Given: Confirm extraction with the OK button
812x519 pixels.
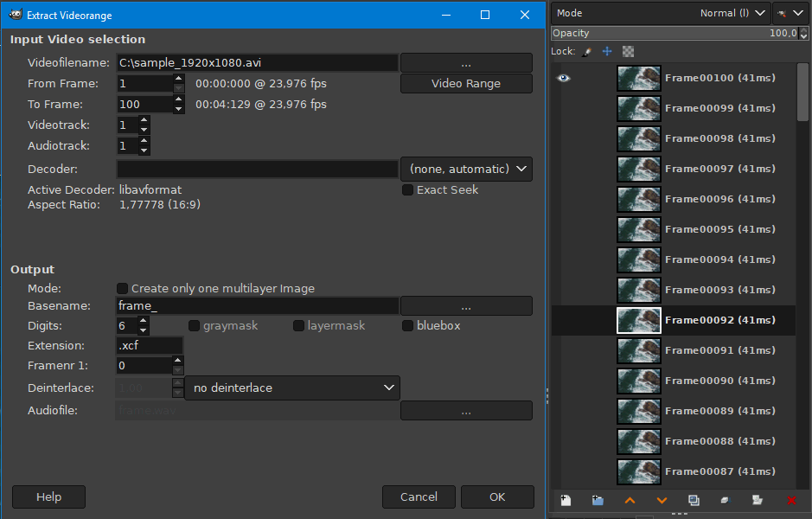Looking at the screenshot, I should (x=497, y=497).
